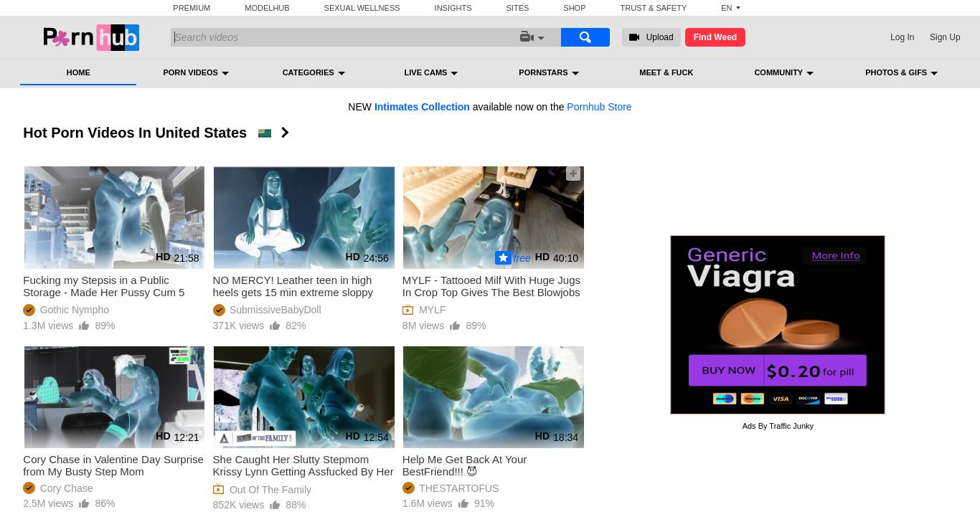The height and width of the screenshot is (522, 980).
Task: Click the Log In link
Action: tap(902, 37)
